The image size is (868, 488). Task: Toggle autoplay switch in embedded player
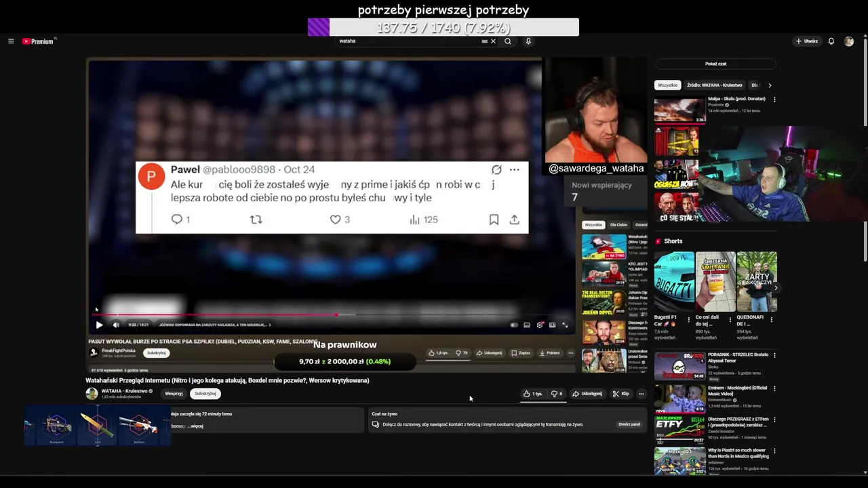(x=514, y=325)
